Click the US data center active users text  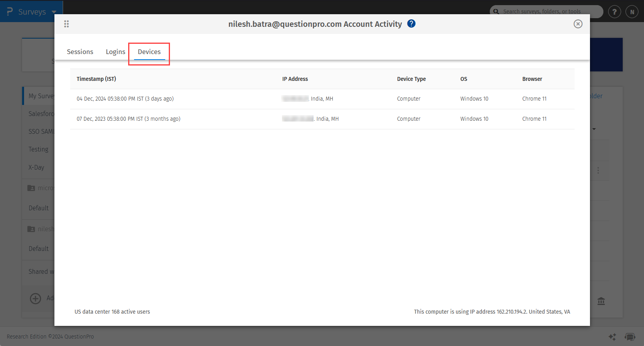click(x=112, y=312)
